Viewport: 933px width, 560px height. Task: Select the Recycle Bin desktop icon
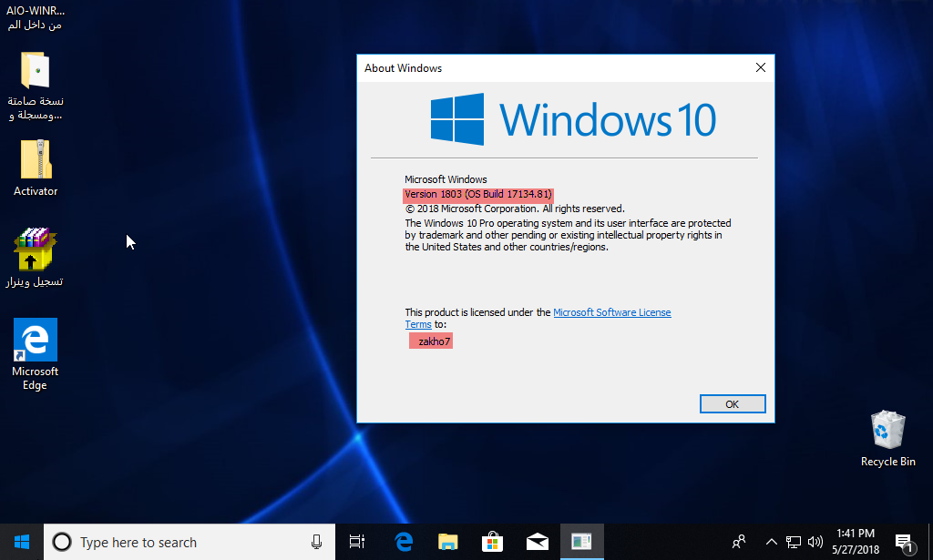(887, 439)
